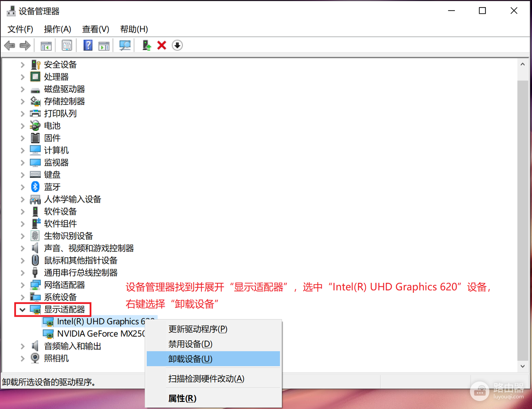Click the black down-arrow disable device icon
Screen dimensions: 532x409
(177, 45)
